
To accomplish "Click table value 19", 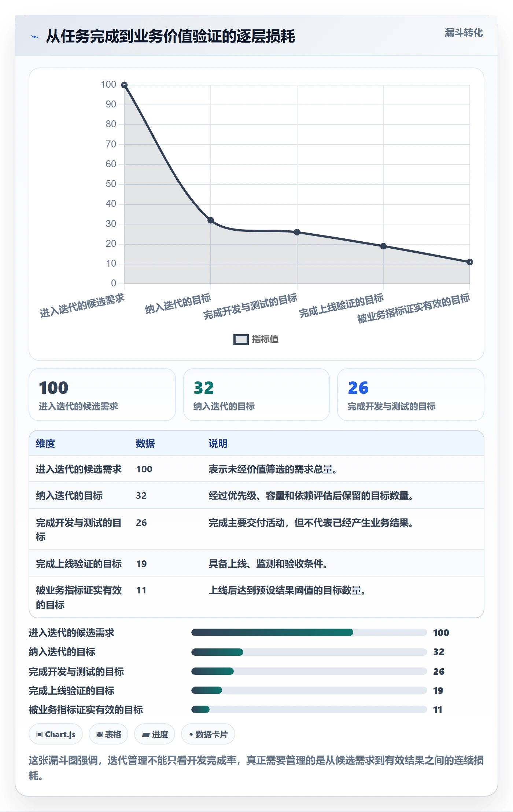I will (x=141, y=564).
